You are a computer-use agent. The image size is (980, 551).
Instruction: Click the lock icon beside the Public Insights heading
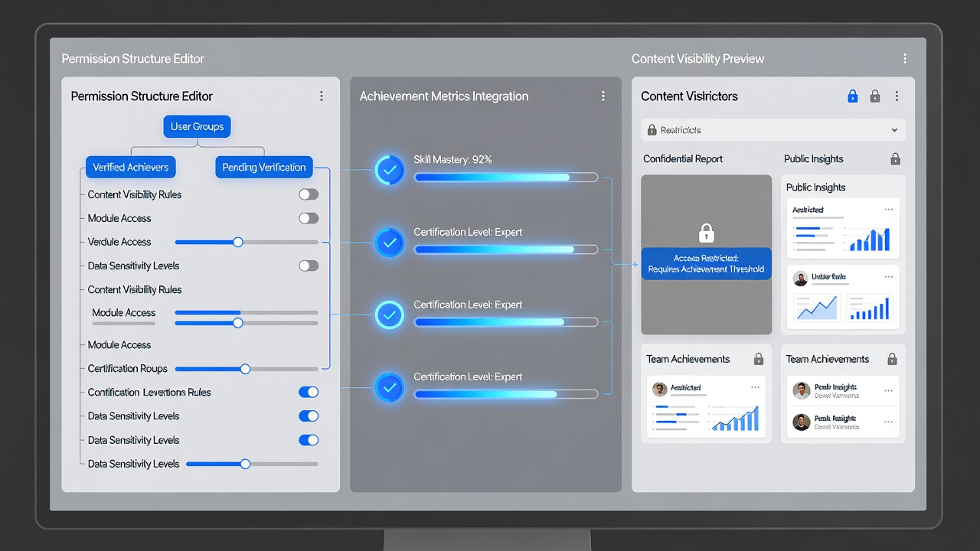click(x=895, y=159)
